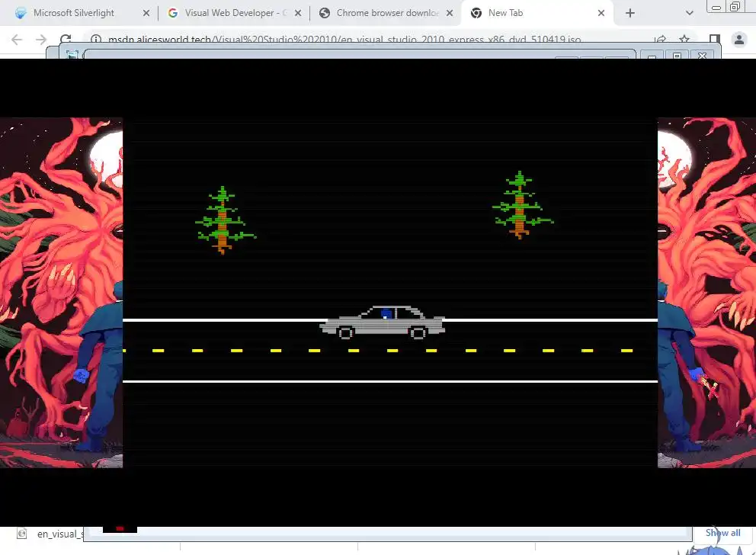View site information icon in address bar
Screen dimensions: 756x555
point(96,40)
